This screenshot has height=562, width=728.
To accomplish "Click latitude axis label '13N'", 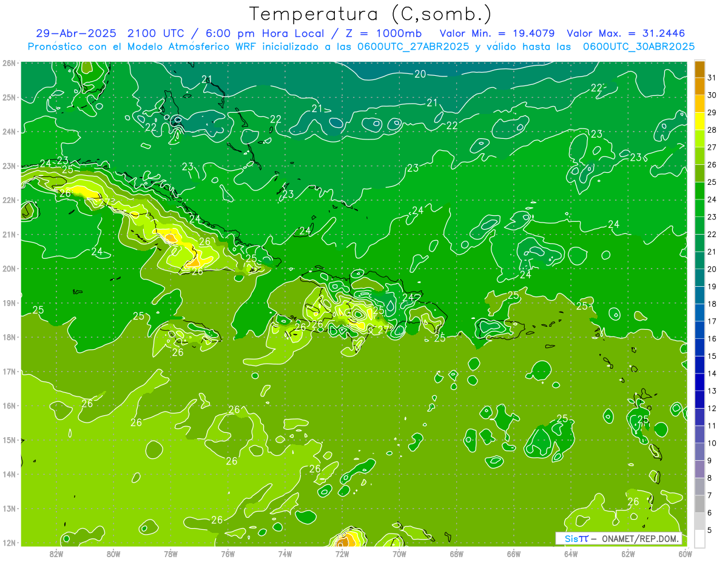I will (x=9, y=508).
